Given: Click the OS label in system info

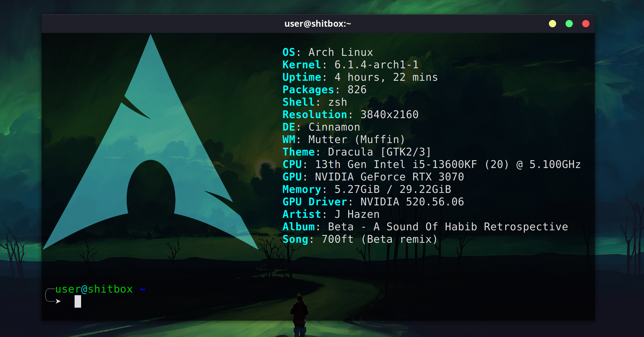Looking at the screenshot, I should tap(289, 52).
